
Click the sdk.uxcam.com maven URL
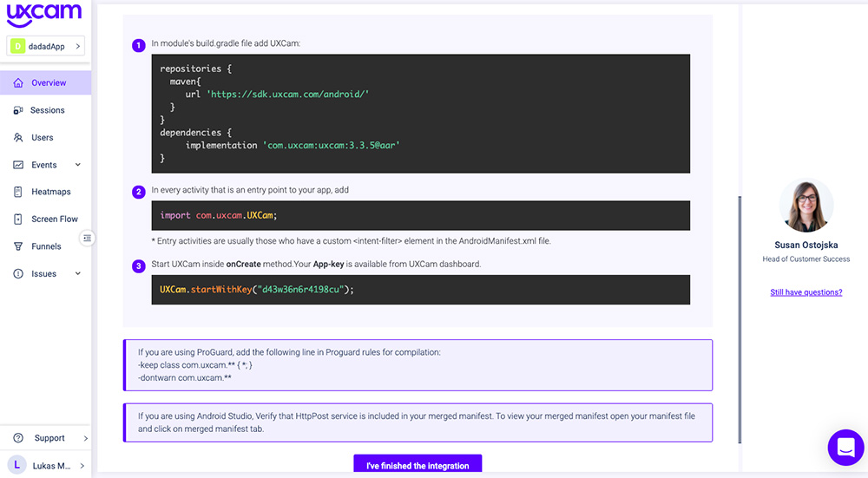click(x=288, y=94)
